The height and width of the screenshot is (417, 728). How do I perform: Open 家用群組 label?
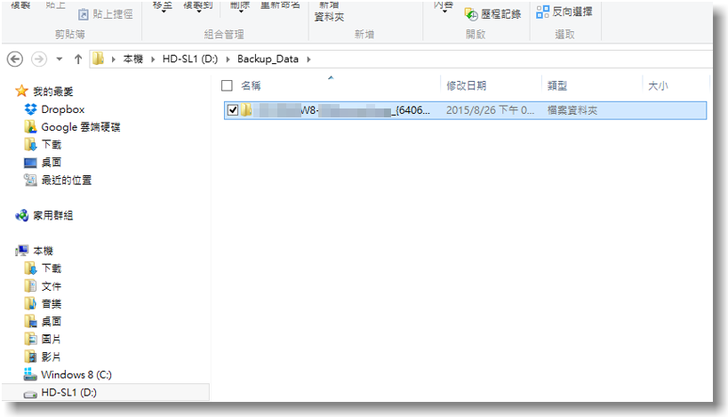pos(53,215)
